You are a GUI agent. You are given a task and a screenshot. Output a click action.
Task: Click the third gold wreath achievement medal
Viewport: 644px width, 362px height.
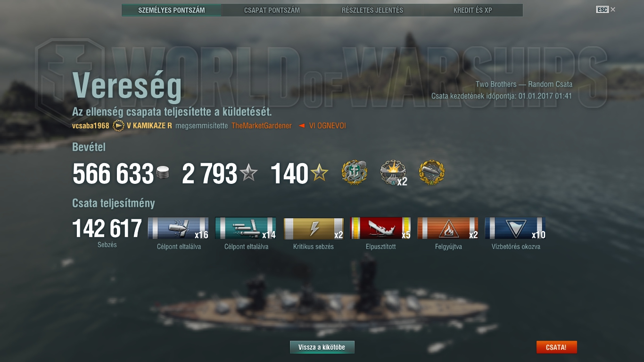tap(432, 173)
